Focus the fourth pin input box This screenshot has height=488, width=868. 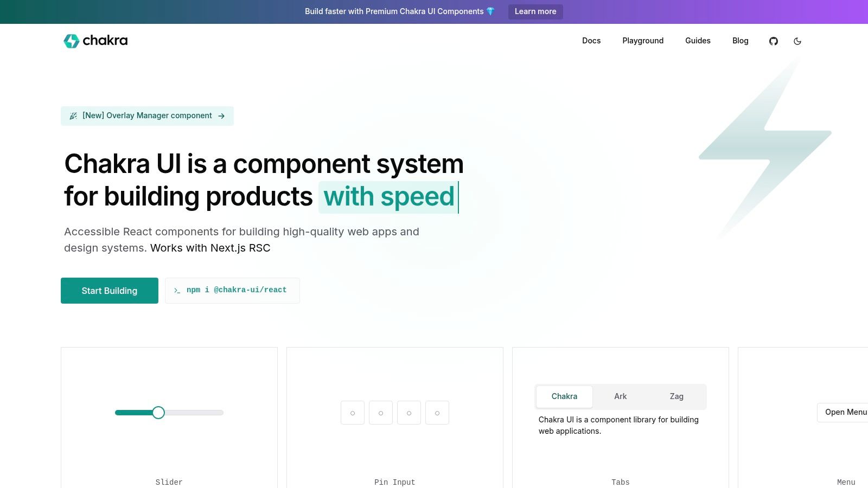coord(437,413)
